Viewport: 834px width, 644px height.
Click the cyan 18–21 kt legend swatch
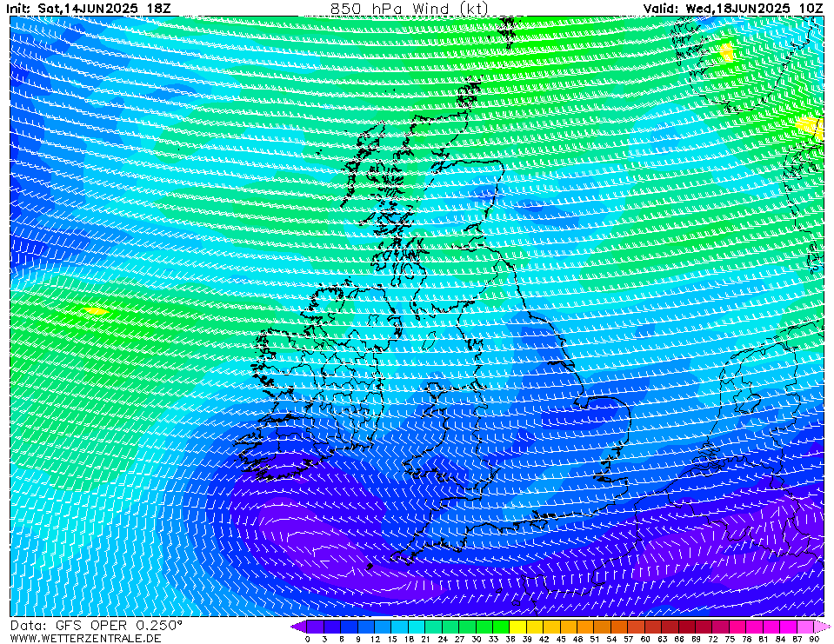click(x=417, y=627)
